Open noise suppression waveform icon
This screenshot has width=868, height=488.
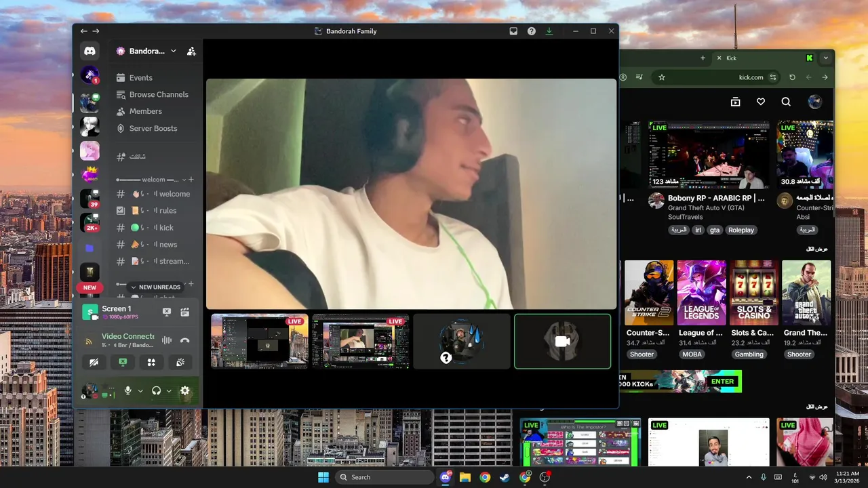(167, 340)
